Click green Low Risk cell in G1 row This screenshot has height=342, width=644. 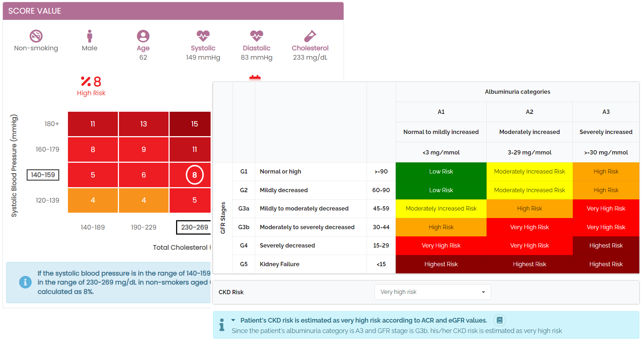(x=441, y=172)
